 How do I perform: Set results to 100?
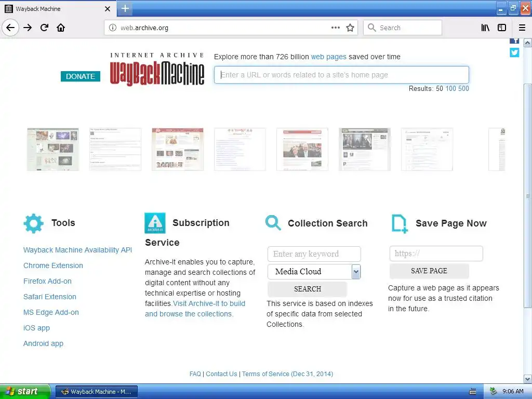pos(450,88)
